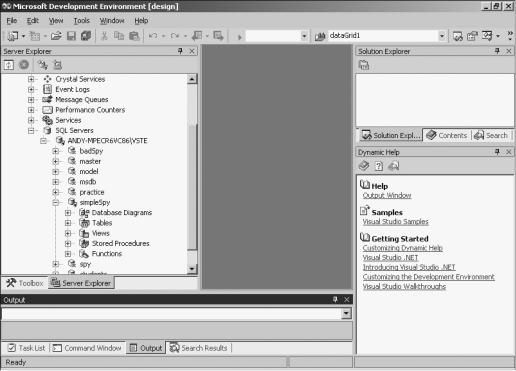This screenshot has height=371, width=516.
Task: Switch to the Toolbox tab
Action: coord(25,283)
